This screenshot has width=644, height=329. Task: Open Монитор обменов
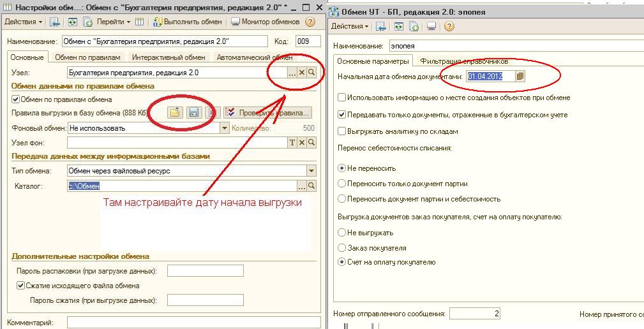coord(266,22)
